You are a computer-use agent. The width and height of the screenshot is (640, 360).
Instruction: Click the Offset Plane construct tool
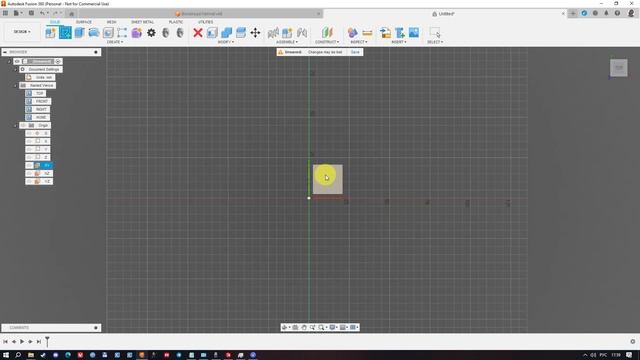click(x=327, y=33)
